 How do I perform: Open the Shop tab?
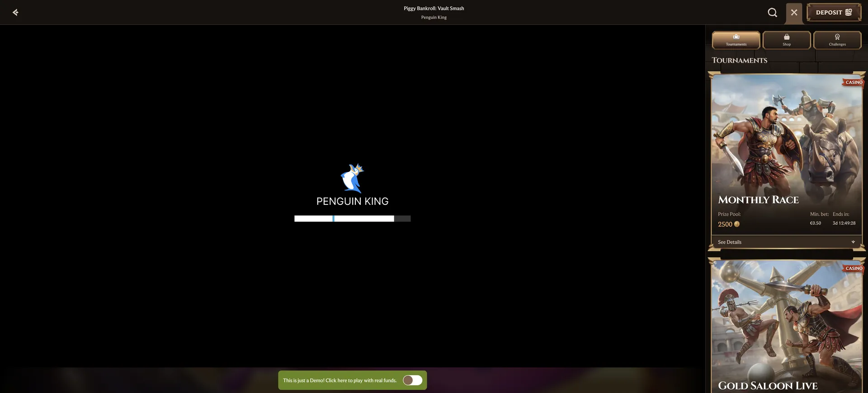[787, 40]
